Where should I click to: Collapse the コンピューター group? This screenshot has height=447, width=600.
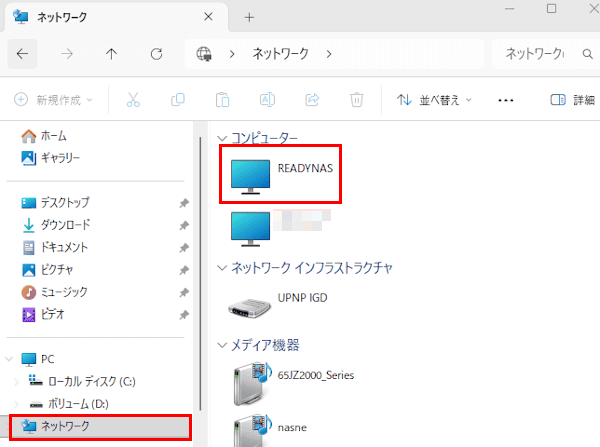point(222,138)
